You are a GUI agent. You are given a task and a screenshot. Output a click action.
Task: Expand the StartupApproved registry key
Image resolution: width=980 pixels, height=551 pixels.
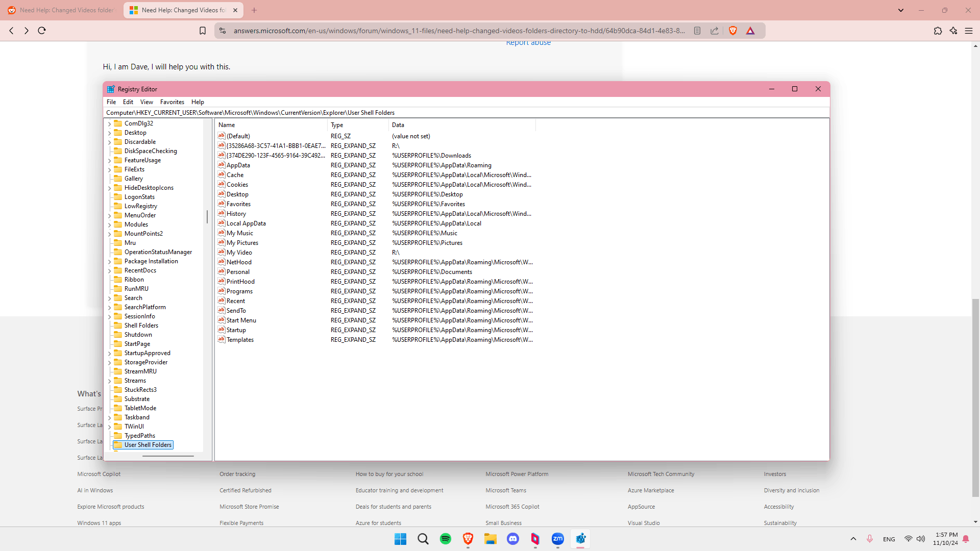click(109, 354)
